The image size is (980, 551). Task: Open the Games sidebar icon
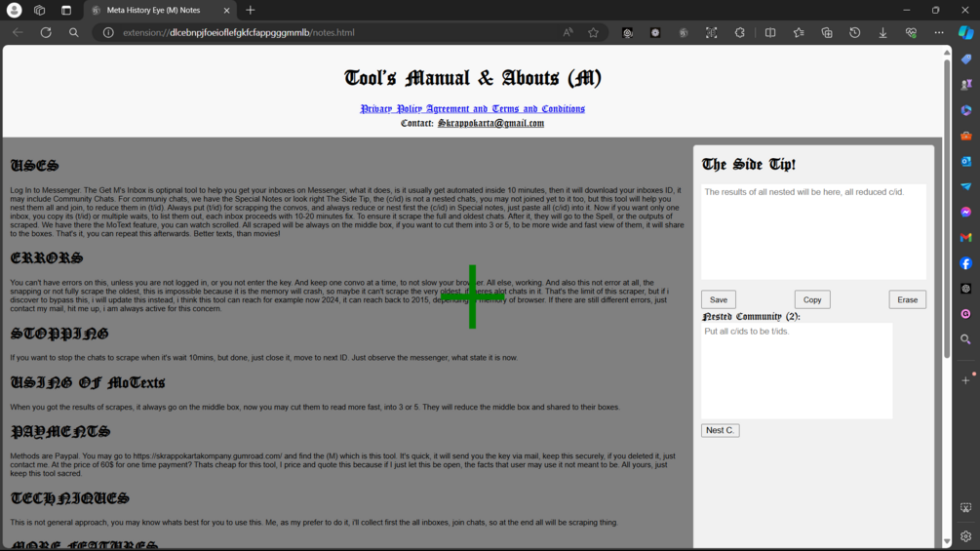click(x=965, y=84)
